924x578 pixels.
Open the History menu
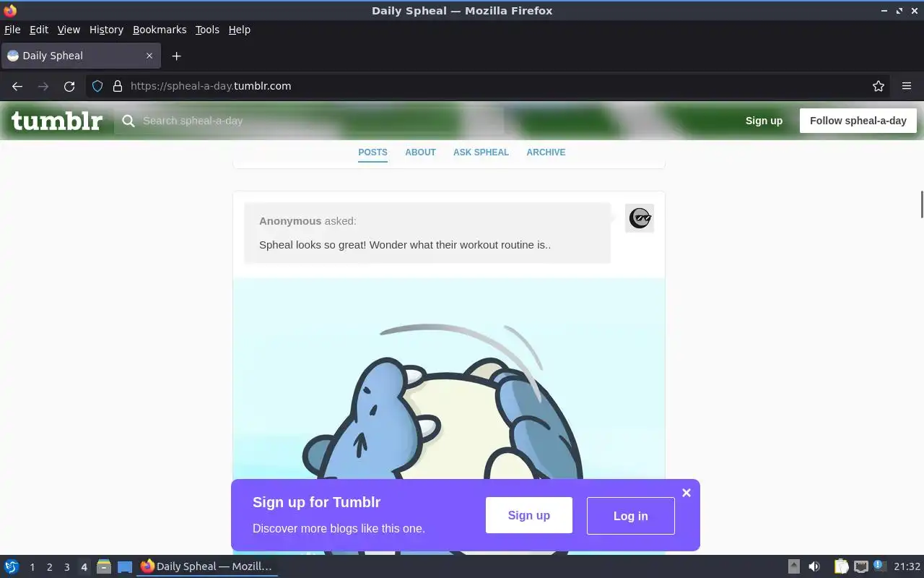point(106,30)
